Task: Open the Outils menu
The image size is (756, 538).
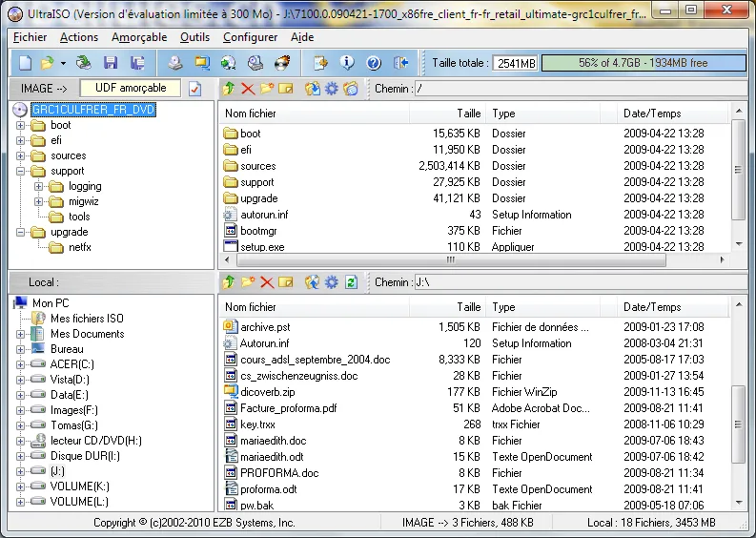Action: click(x=194, y=37)
